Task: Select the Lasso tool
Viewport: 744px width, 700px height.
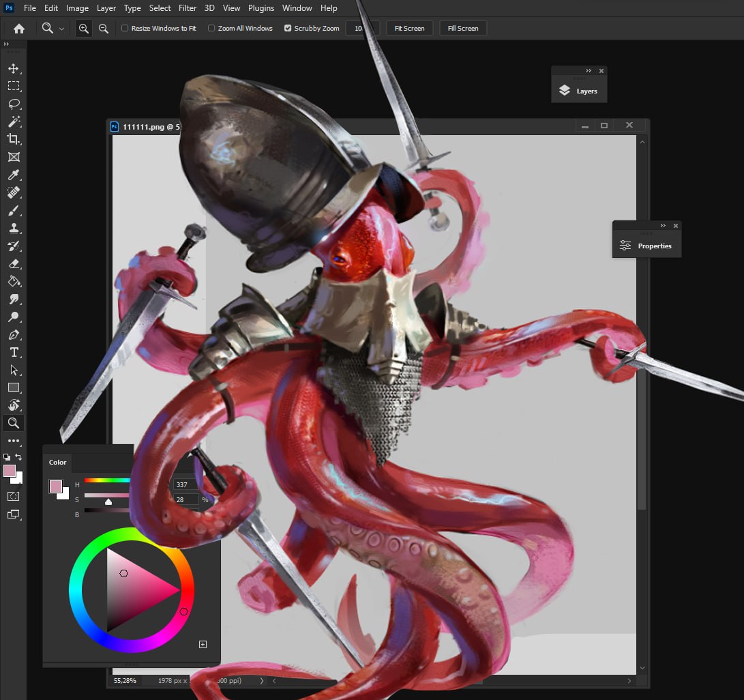Action: tap(13, 104)
